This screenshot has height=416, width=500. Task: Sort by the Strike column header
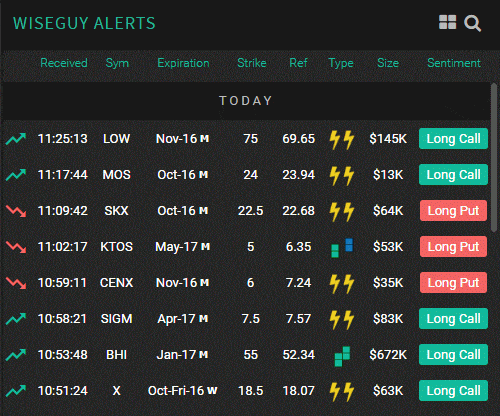[x=252, y=63]
